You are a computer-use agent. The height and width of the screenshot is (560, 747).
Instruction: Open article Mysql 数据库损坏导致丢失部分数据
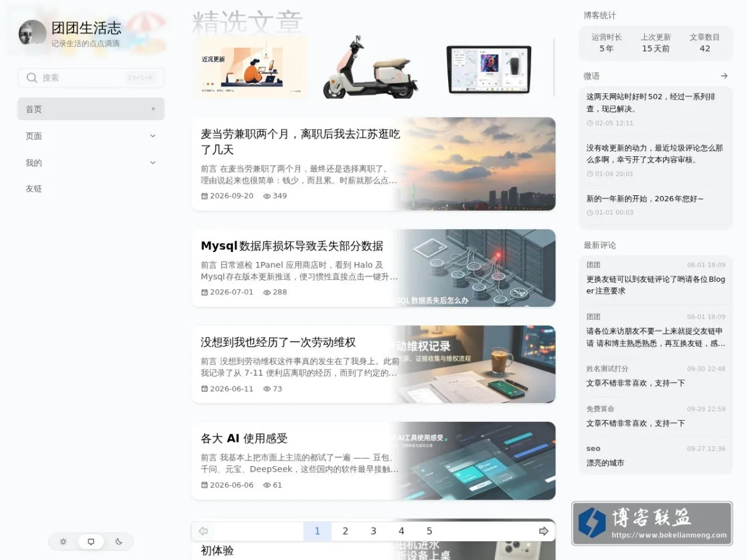292,246
